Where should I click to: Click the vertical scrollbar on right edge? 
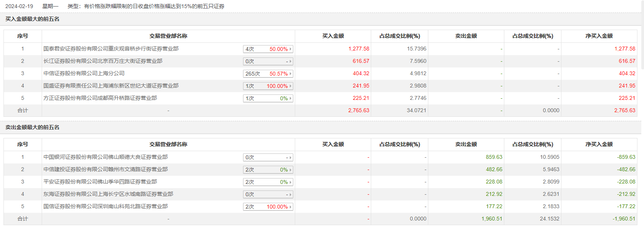(642, 35)
